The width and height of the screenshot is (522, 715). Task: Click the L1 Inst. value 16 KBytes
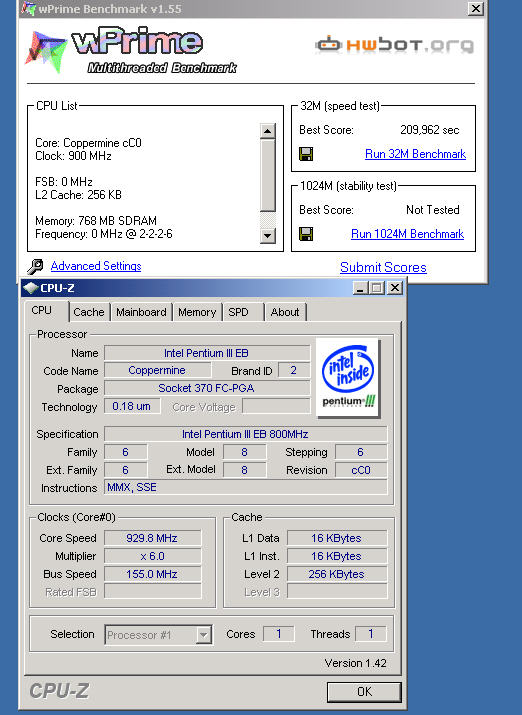[337, 556]
